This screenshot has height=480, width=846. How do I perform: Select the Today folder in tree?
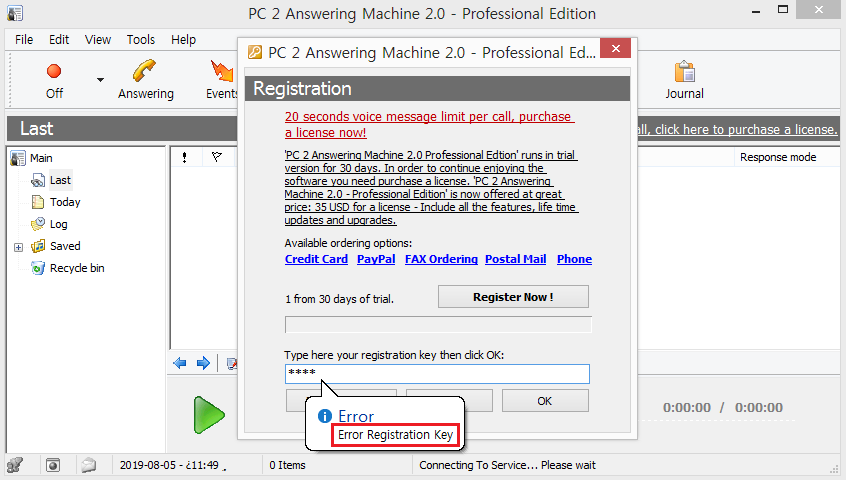tap(65, 202)
